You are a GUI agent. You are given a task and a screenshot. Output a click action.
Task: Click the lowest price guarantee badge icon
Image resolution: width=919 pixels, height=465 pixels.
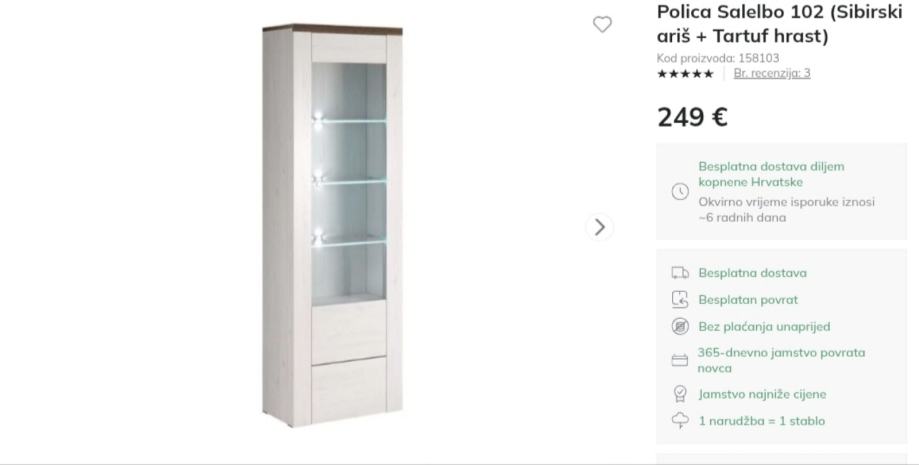point(680,394)
